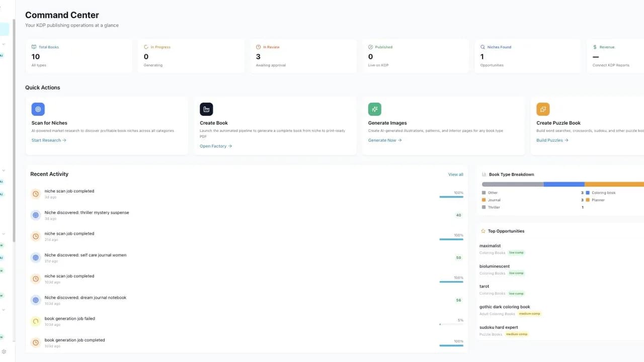Screen dimensions: 644x362
Task: Click the orange Create Puzzle Book icon
Action: (x=543, y=109)
